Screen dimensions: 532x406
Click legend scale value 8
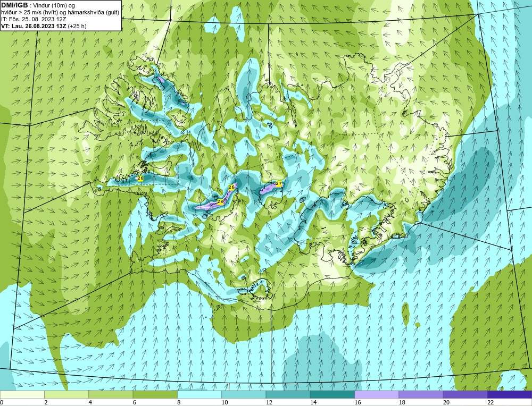tap(179, 402)
